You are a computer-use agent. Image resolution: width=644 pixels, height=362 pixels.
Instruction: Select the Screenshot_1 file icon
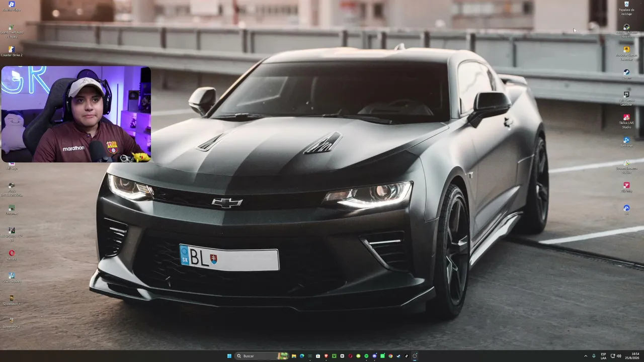12,301
